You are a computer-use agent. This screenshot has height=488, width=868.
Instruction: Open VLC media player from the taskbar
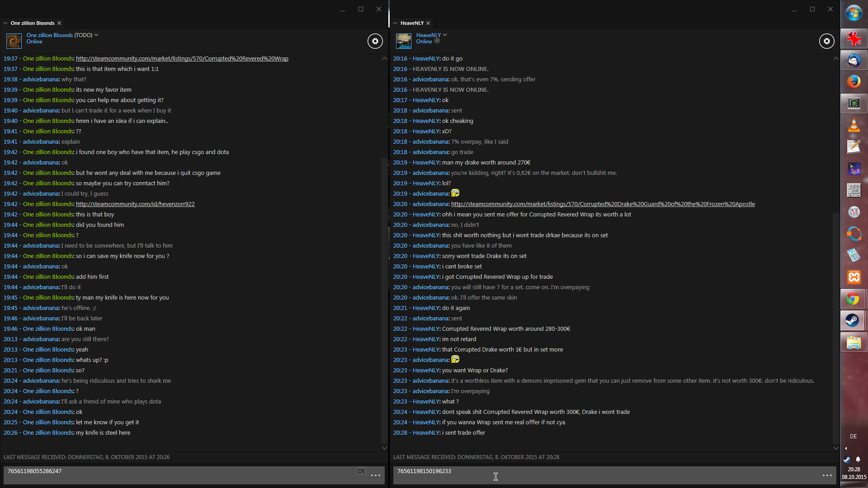coord(853,125)
